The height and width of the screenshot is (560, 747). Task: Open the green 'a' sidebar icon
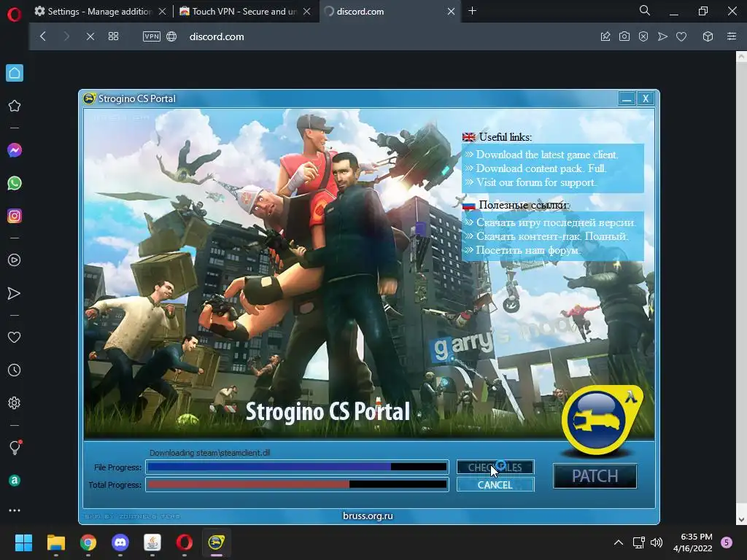pyautogui.click(x=15, y=481)
